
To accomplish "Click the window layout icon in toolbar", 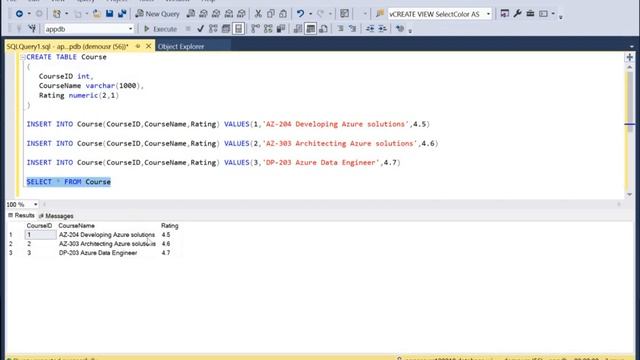I will coord(543,14).
